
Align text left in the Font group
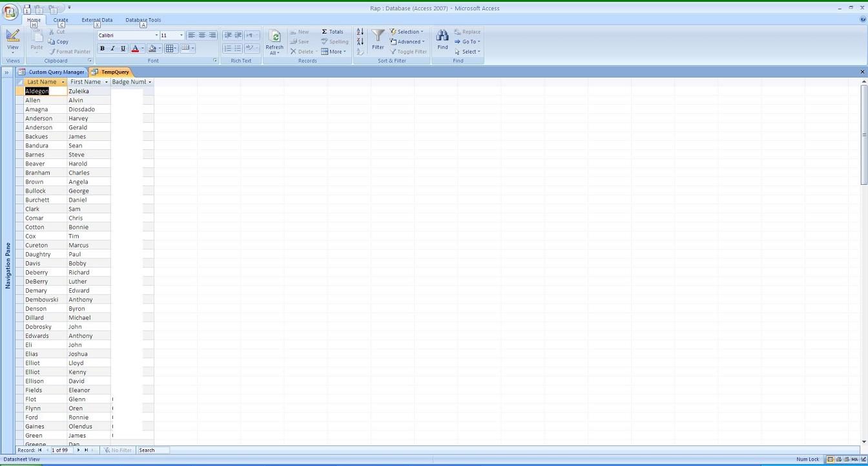click(x=191, y=36)
